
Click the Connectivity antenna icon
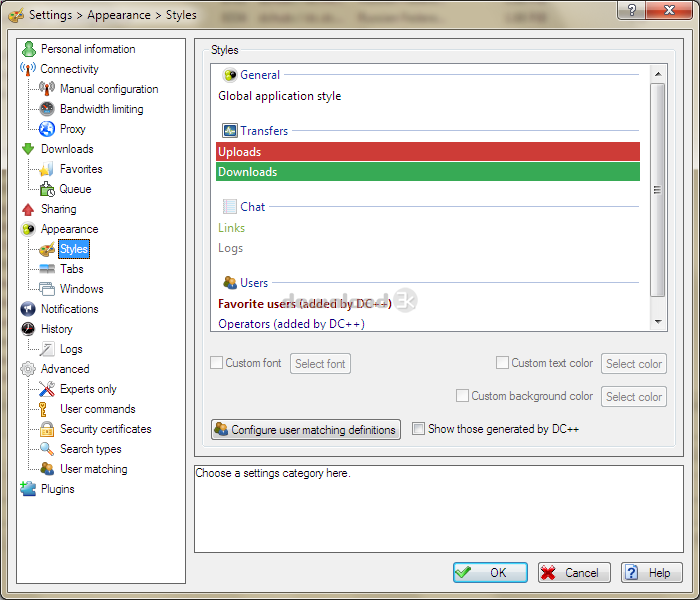28,69
